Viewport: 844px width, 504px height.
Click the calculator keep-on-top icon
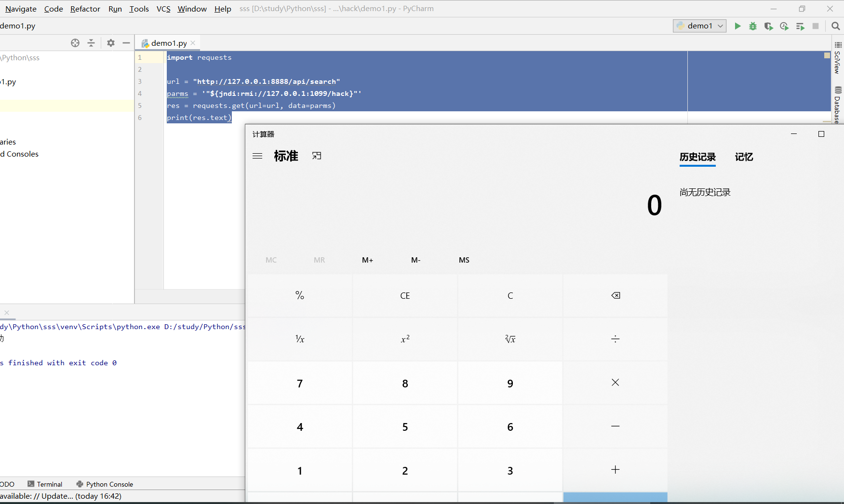pos(317,156)
